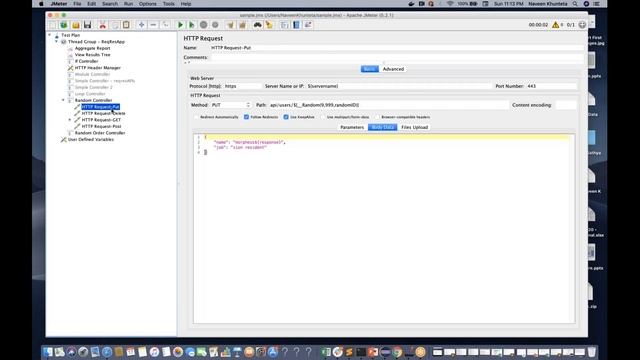Switch to the Files Upload tab
Image resolution: width=640 pixels, height=360 pixels.
(414, 127)
